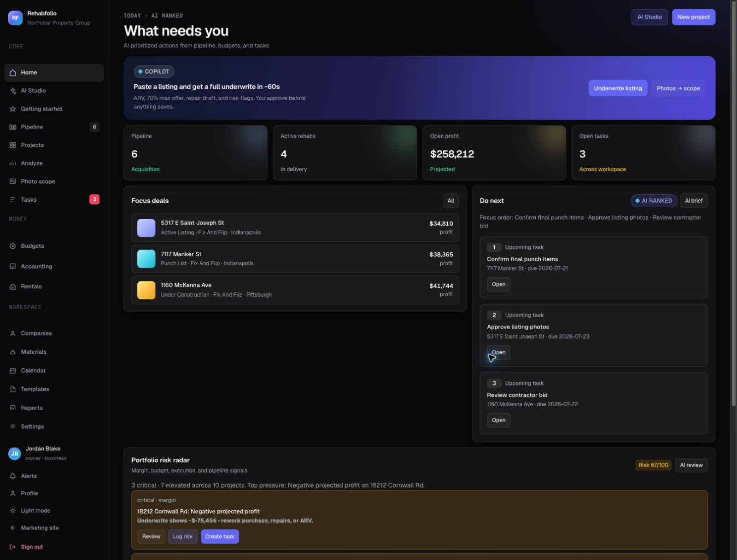
Task: Click the orange swatch for 1160 McKenna Ave
Action: pyautogui.click(x=146, y=290)
